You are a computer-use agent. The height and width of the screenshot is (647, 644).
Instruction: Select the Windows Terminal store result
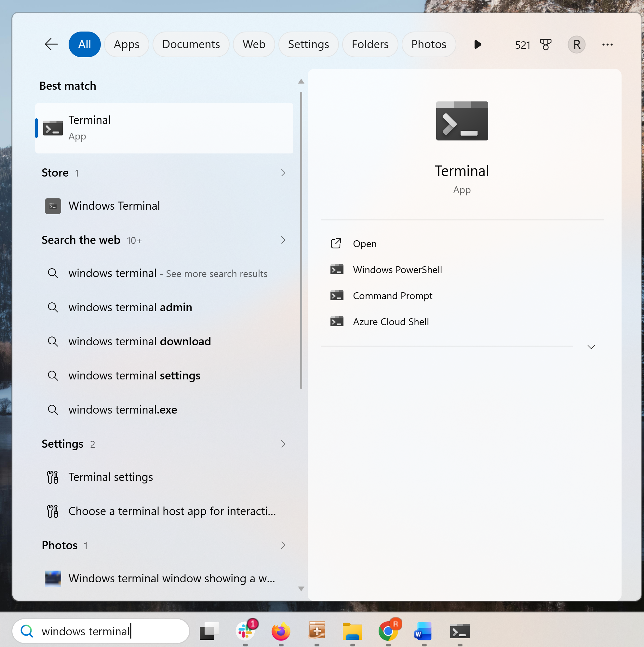coord(164,206)
